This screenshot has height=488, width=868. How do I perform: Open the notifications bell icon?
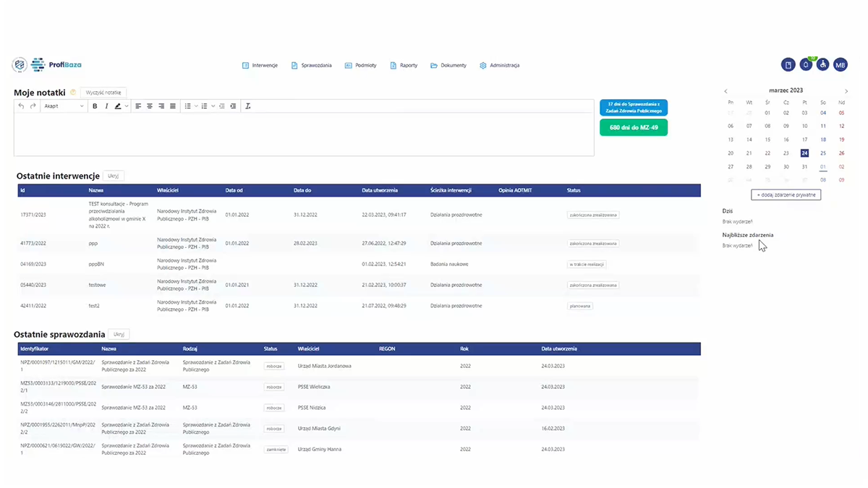[x=806, y=65]
